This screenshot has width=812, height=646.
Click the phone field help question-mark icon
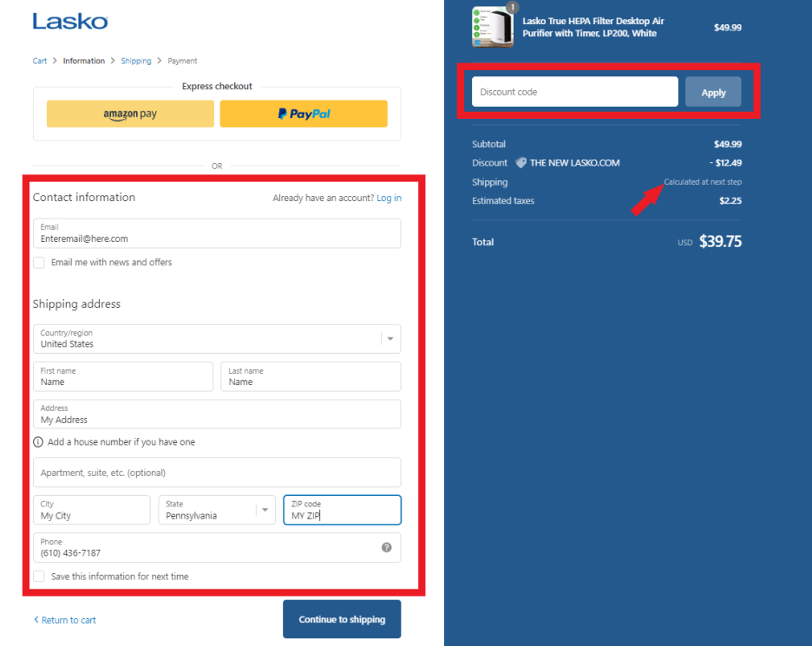coord(386,547)
